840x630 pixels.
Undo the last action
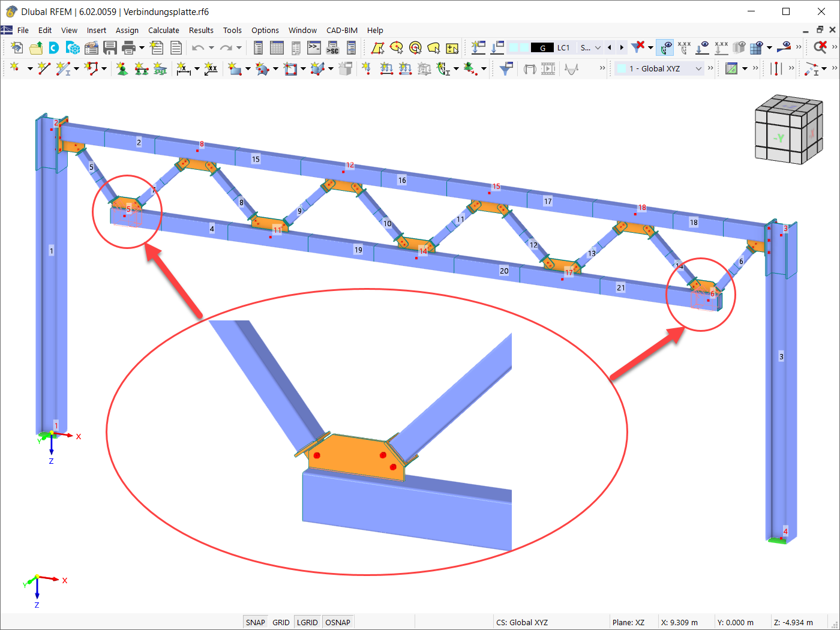[198, 47]
